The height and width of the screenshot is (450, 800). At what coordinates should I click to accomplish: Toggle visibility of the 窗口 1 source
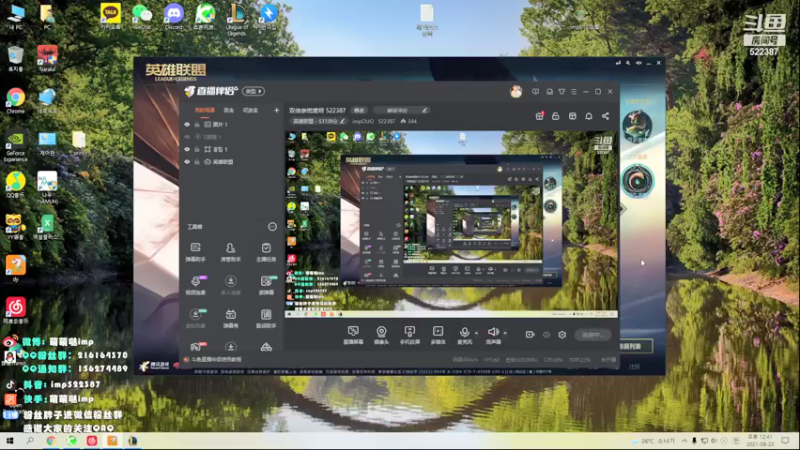[187, 149]
